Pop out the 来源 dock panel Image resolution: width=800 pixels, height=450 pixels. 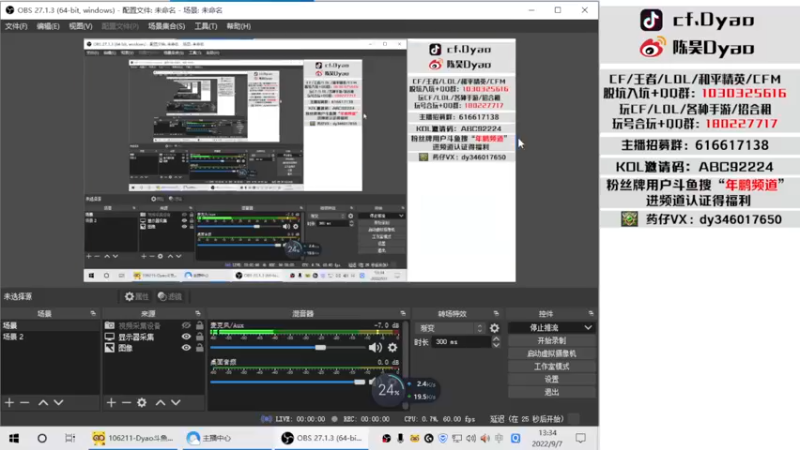pyautogui.click(x=198, y=313)
